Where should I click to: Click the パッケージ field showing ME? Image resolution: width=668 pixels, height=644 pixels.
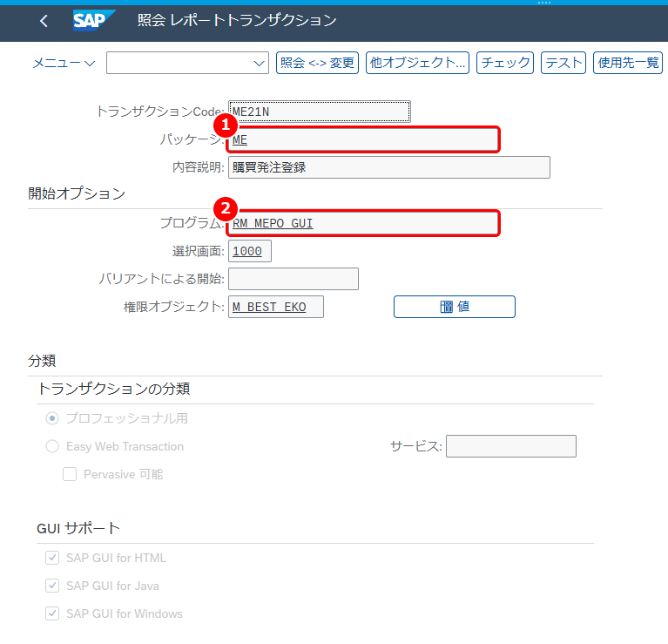[x=363, y=139]
